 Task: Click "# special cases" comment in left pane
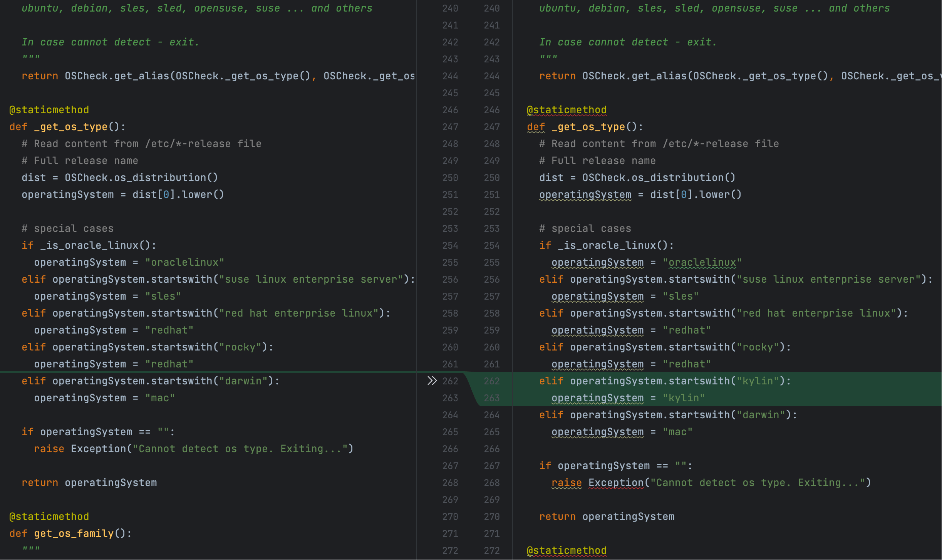68,228
